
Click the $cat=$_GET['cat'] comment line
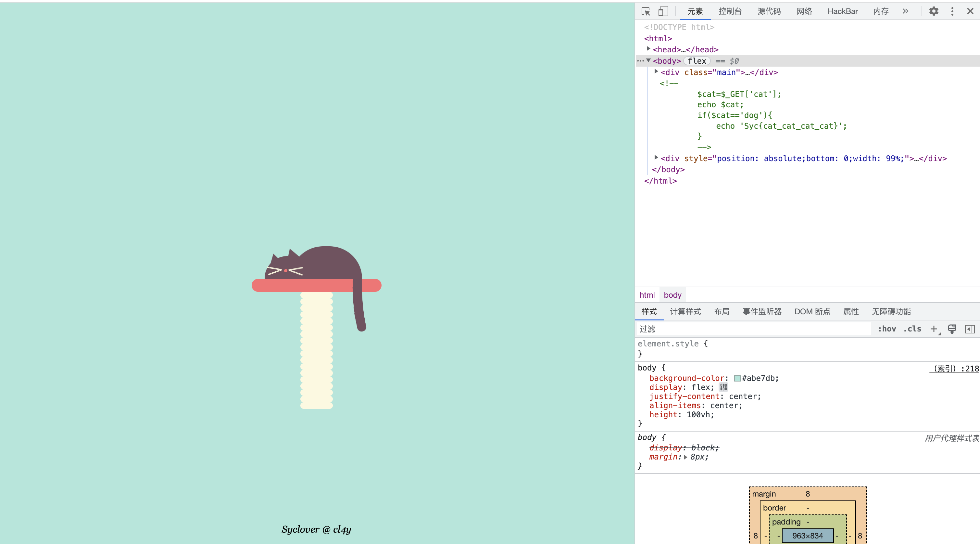(x=739, y=94)
